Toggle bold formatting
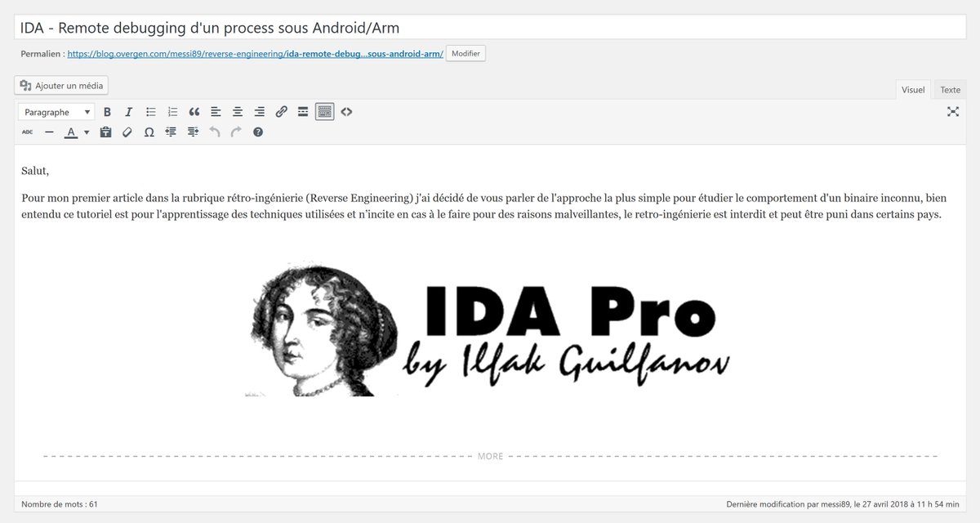Viewport: 980px width, 523px height. coord(107,112)
